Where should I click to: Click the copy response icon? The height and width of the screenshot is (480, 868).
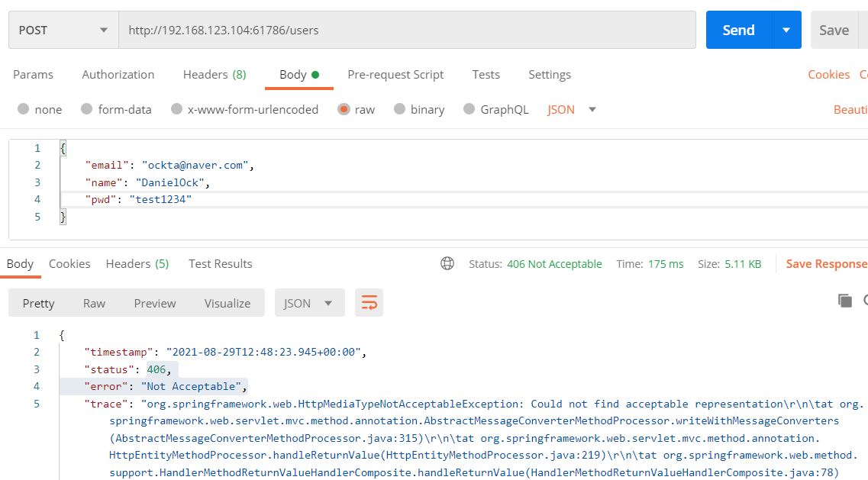[844, 301]
